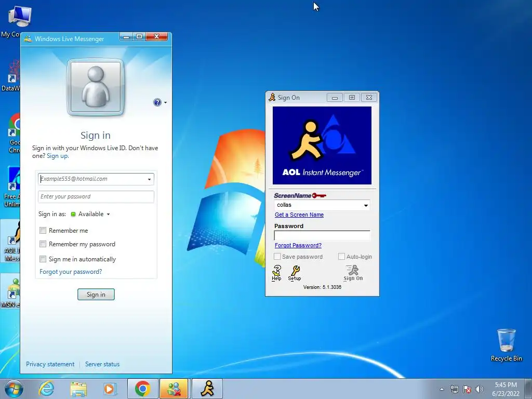Click the help question mark in Windows Live Messenger

(157, 102)
